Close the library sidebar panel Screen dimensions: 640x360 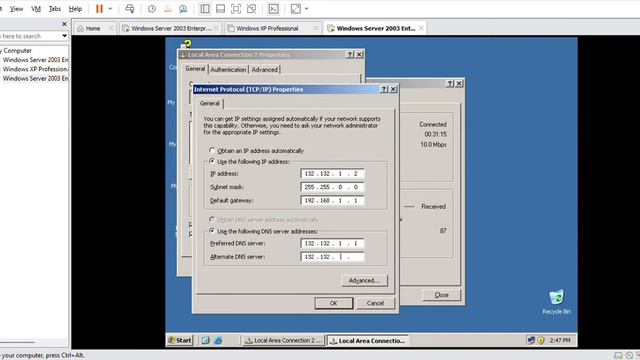click(x=64, y=24)
